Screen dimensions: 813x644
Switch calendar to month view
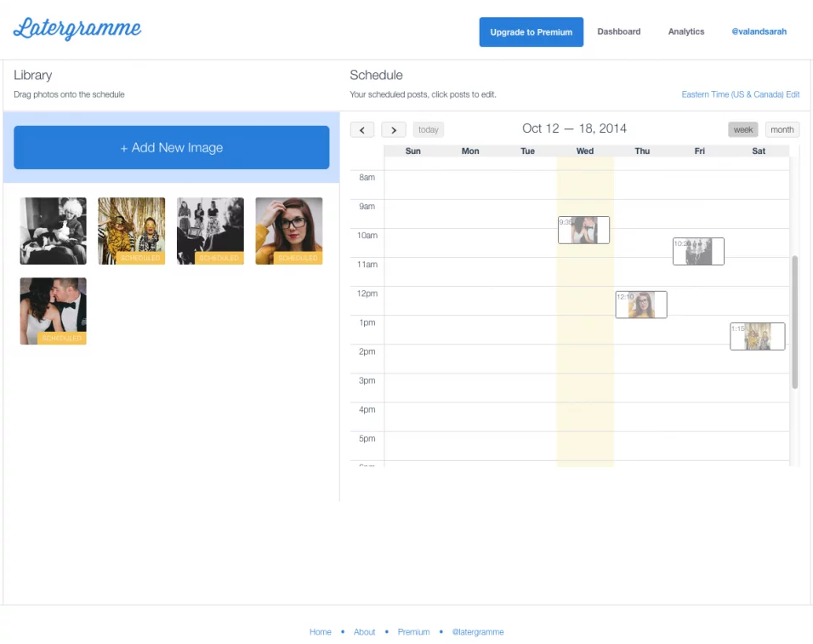[x=782, y=130]
